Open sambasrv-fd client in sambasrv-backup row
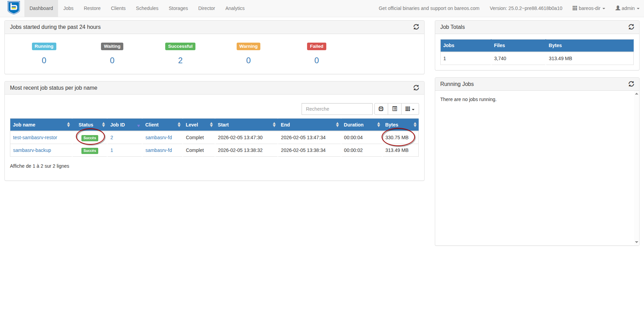The width and height of the screenshot is (644, 309). (159, 150)
